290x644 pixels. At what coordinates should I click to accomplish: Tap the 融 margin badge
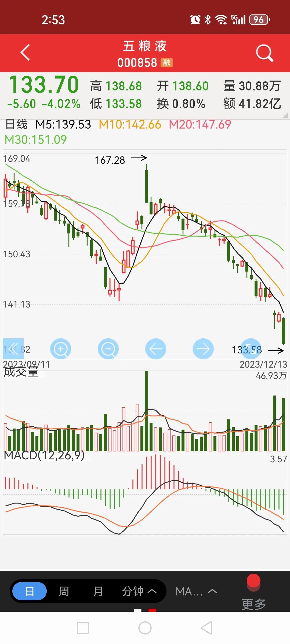pos(166,63)
